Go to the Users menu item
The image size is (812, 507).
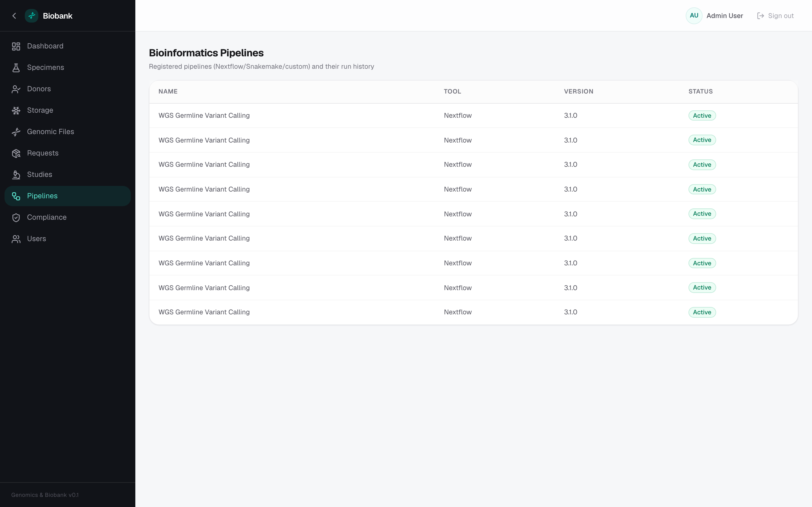[x=67, y=239]
